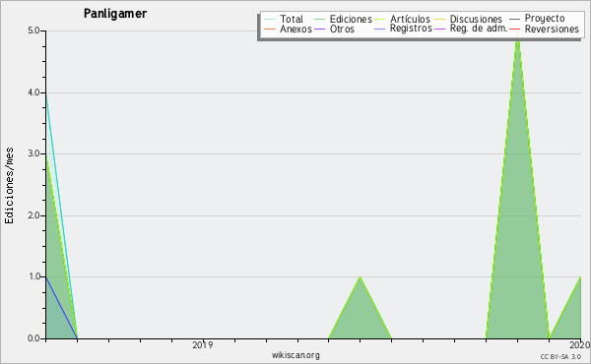Click the 2020 x-axis label

pyautogui.click(x=580, y=344)
